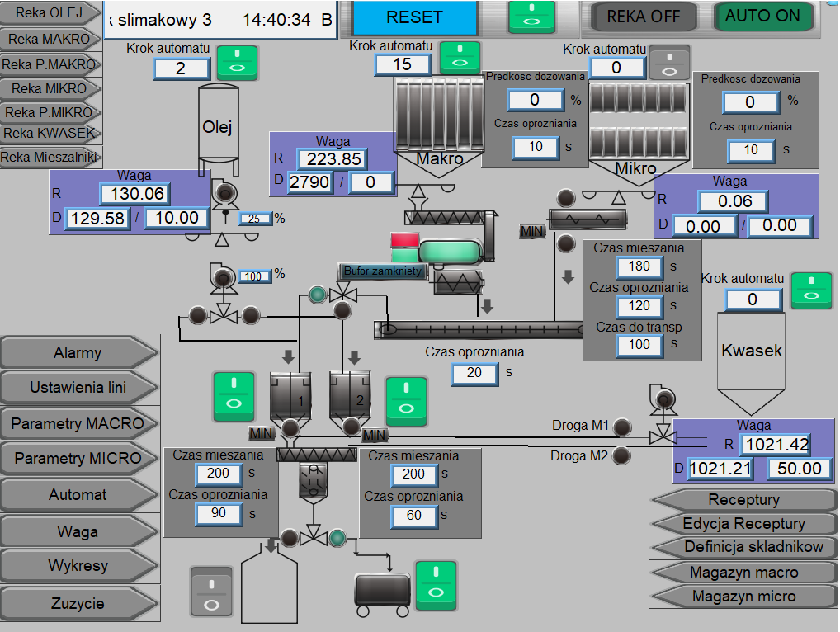Select the pump icon below Olej tank
The width and height of the screenshot is (840, 632).
224,195
